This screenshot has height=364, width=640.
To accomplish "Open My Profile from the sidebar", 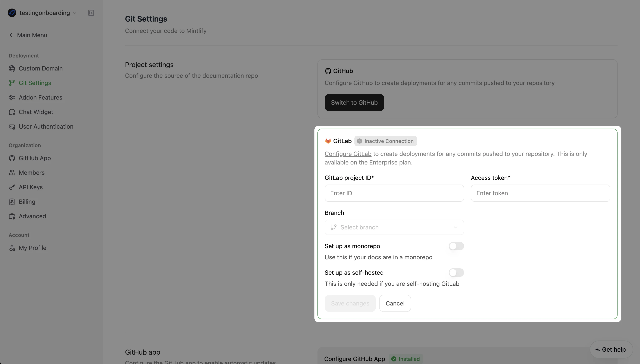I will pos(32,248).
